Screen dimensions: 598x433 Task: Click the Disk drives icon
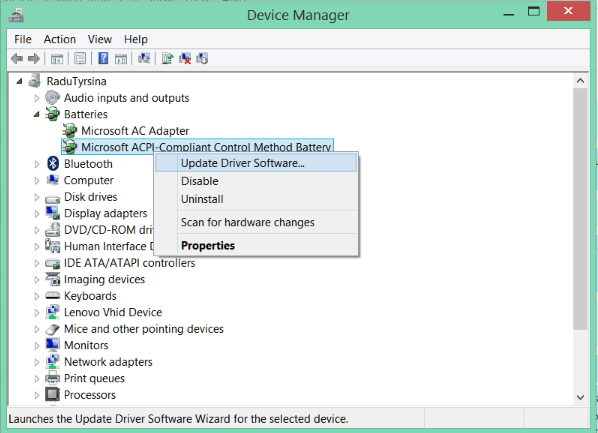coord(53,198)
